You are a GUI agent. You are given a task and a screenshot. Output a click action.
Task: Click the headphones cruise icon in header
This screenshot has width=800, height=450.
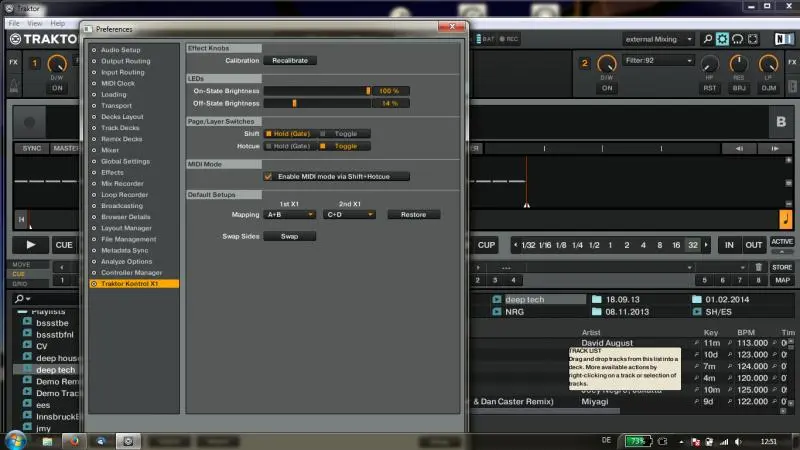738,39
